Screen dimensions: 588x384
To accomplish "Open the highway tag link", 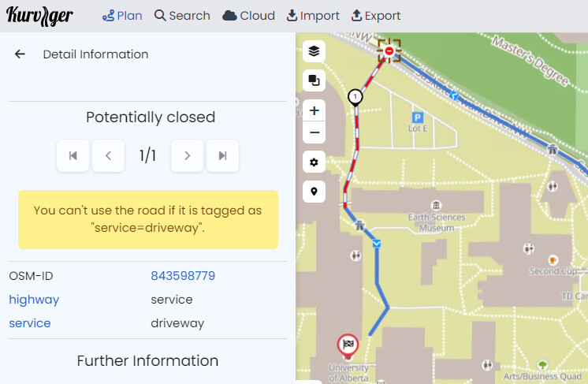I will (x=34, y=300).
